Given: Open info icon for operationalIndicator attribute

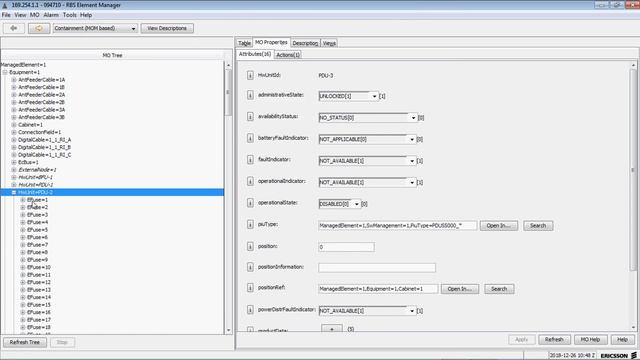Looking at the screenshot, I should click(250, 181).
